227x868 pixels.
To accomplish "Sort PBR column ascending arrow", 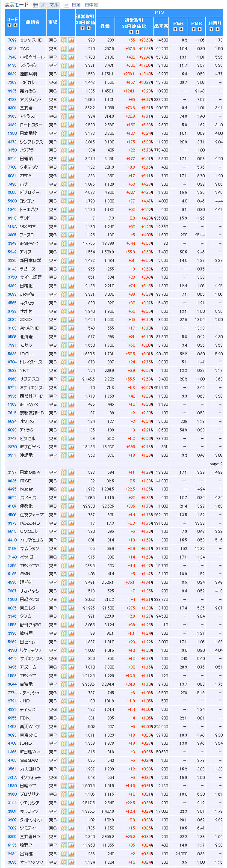I will coord(193,29).
